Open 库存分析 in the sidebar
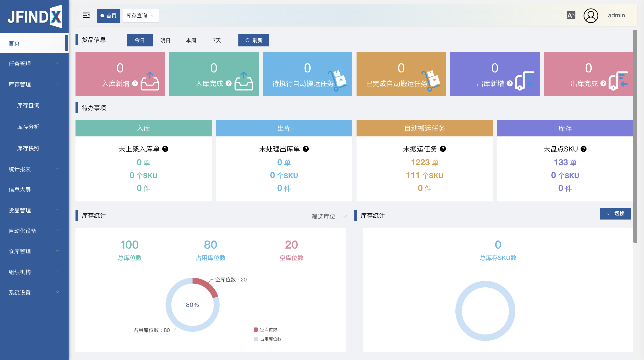644x360 pixels. click(28, 127)
